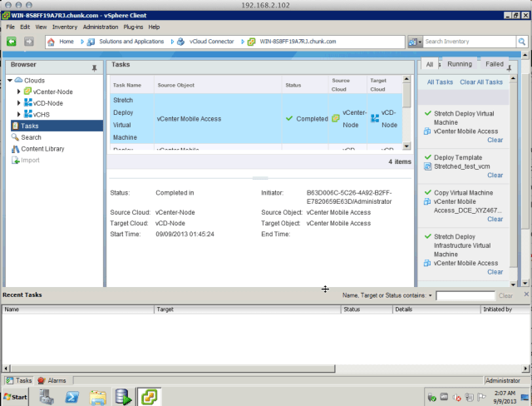The height and width of the screenshot is (406, 532).
Task: Click the VM icon beside Stretched_test_vcm
Action: point(427,166)
